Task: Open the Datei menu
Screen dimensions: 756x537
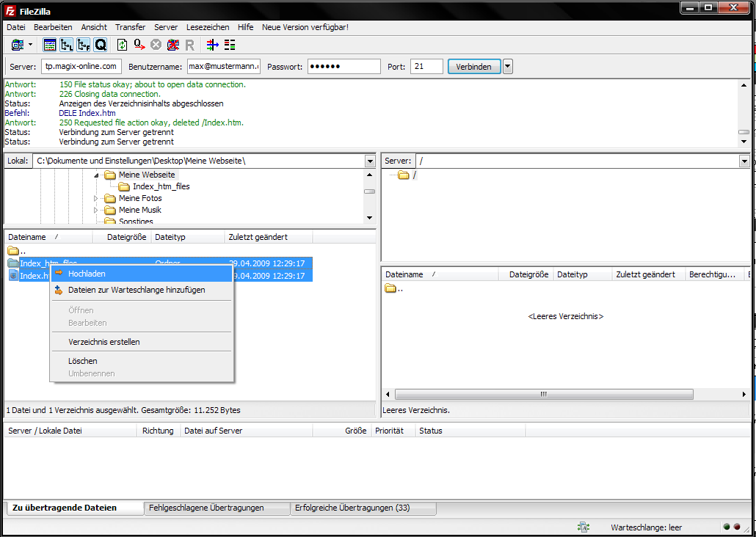Action: (16, 27)
